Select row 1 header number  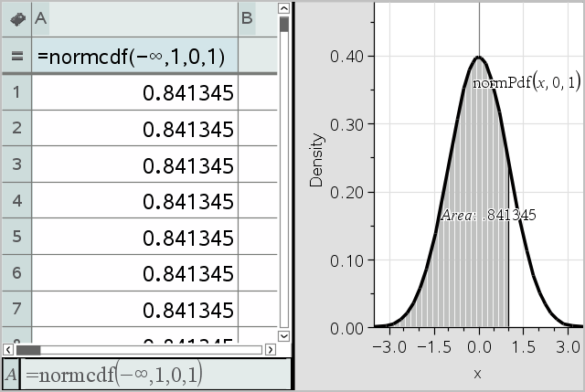(16, 92)
